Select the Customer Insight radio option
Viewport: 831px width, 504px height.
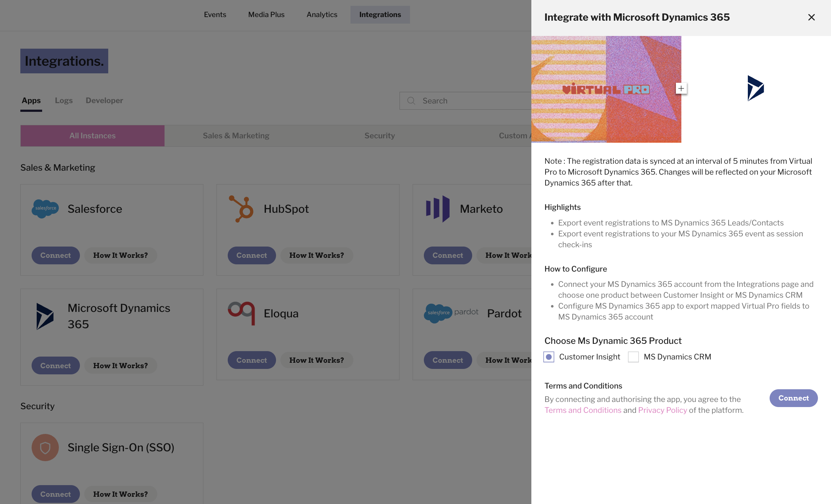549,357
